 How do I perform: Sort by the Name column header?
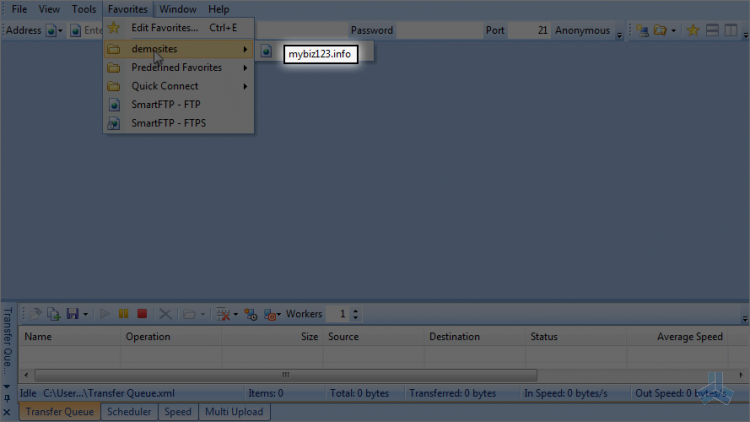click(x=69, y=337)
